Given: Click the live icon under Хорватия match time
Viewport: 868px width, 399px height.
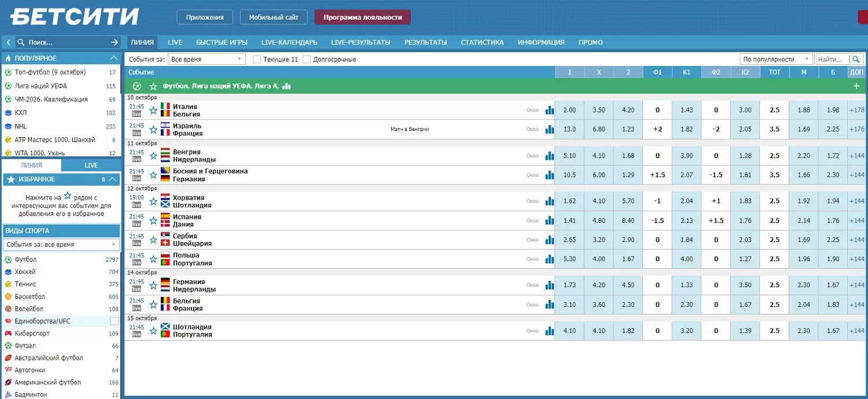Looking at the screenshot, I should pyautogui.click(x=137, y=205).
